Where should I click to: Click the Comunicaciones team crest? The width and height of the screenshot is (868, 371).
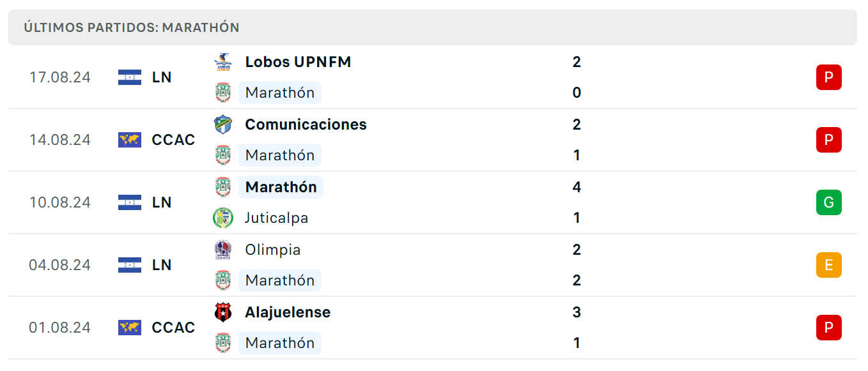coord(223,125)
